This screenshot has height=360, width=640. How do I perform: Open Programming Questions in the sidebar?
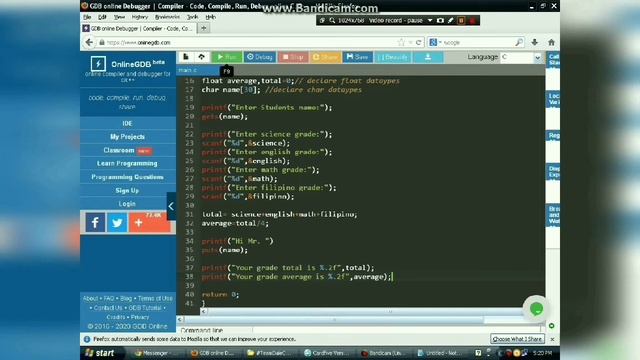[x=127, y=177]
